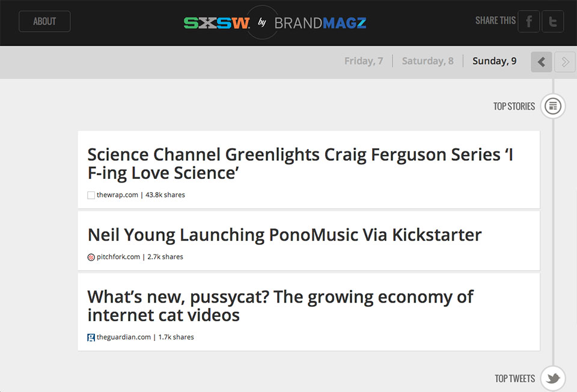Click the Top Stories label
The width and height of the screenshot is (577, 392).
[514, 106]
